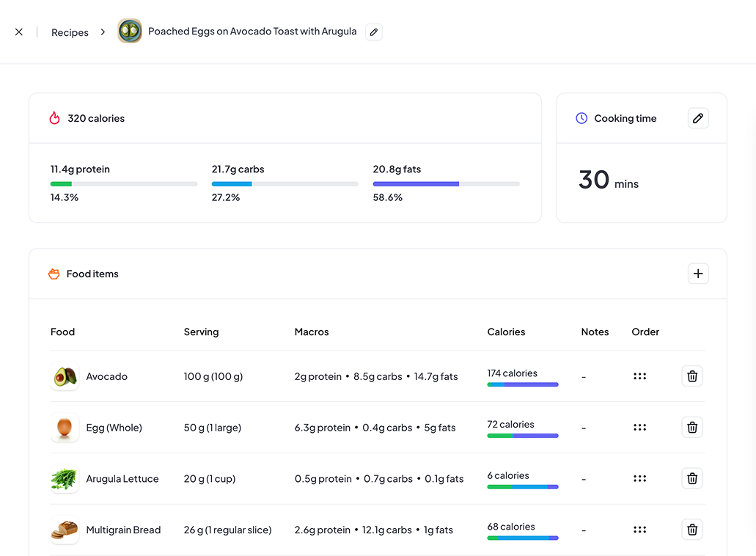Remove Arugula Lettuce using trash icon
The image size is (756, 556).
pyautogui.click(x=692, y=479)
